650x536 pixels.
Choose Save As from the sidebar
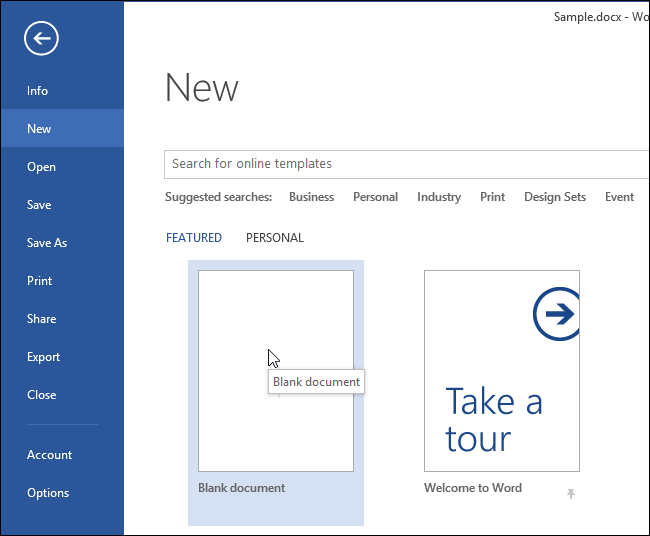47,243
